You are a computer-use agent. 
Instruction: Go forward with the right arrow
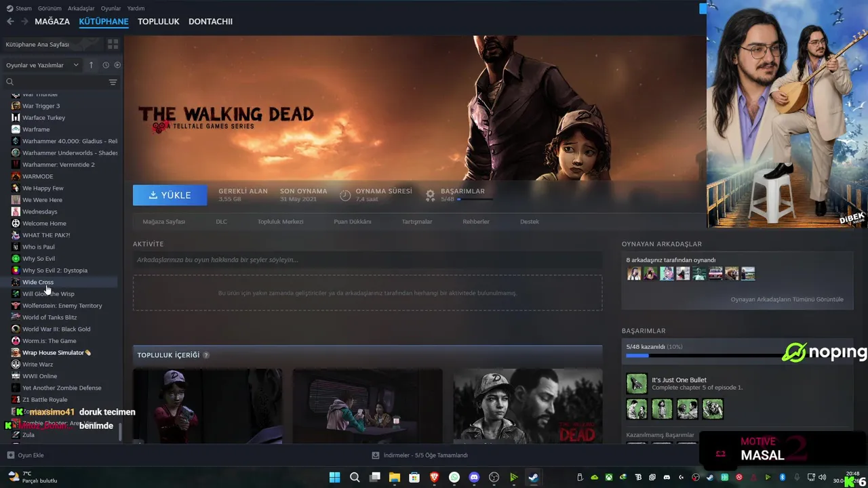(24, 22)
